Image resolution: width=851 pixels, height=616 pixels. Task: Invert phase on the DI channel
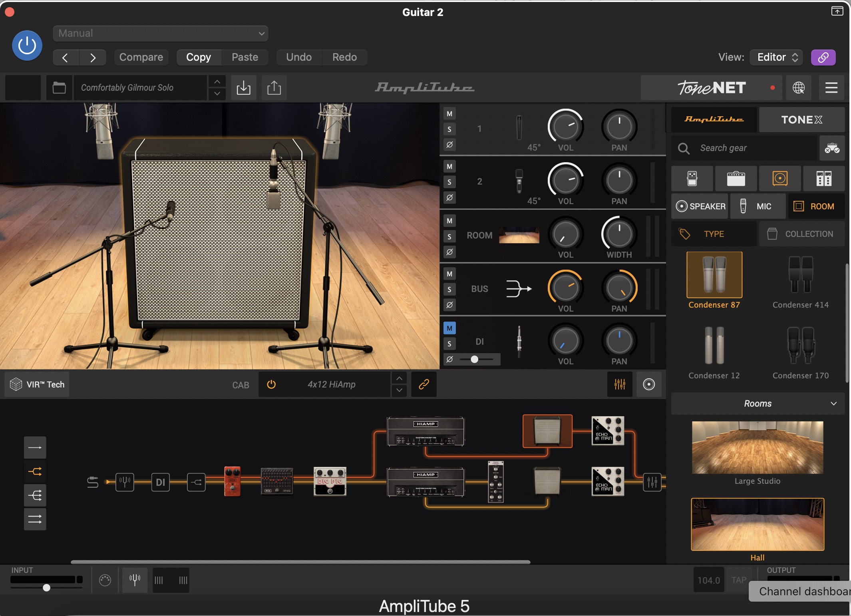[x=449, y=359]
